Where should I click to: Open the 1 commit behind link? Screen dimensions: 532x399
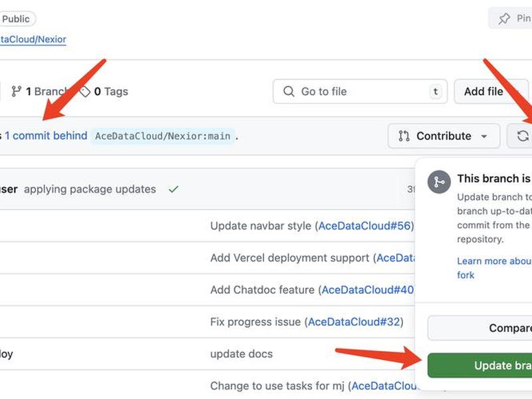point(46,136)
